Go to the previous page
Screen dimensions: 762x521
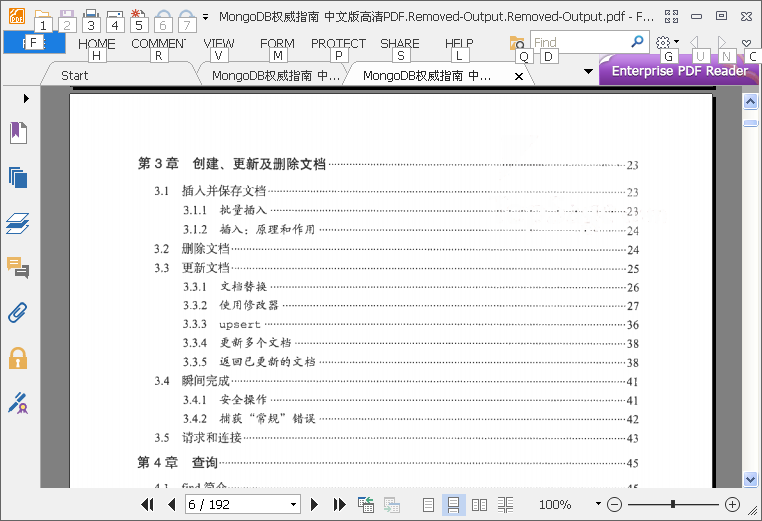172,504
